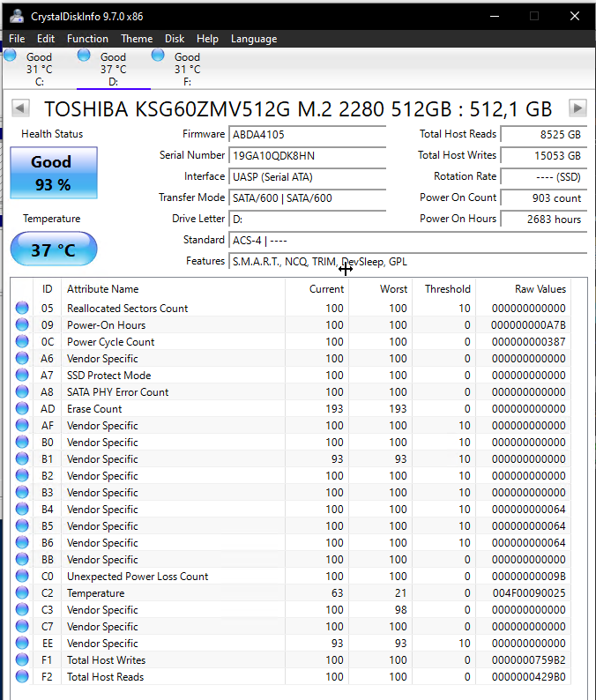
Task: Click status icon of SATA PHY Error Count row
Action: [x=22, y=391]
